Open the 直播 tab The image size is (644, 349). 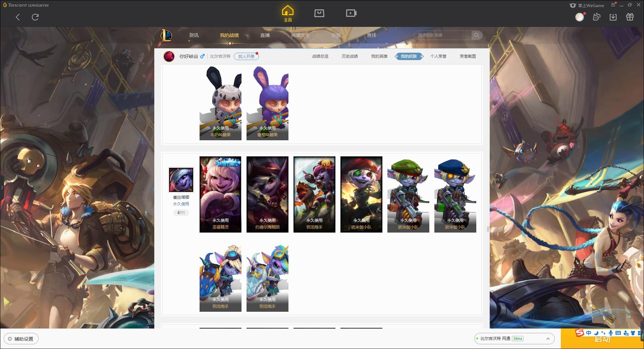pyautogui.click(x=265, y=35)
